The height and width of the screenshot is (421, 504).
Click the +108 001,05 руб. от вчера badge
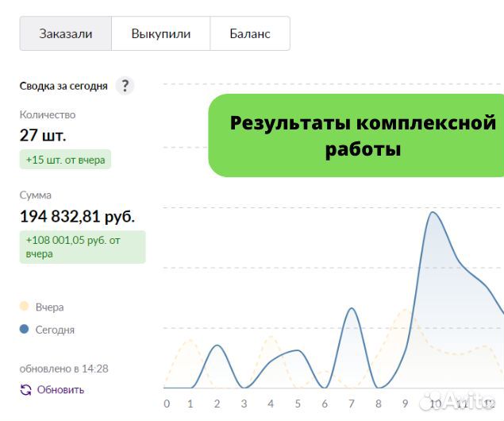[x=83, y=247]
